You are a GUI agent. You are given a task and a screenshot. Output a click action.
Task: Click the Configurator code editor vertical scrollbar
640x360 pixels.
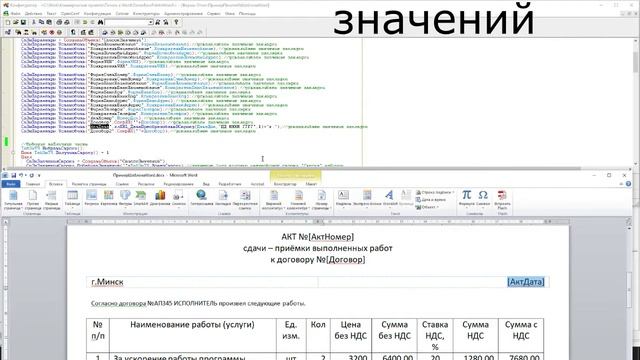coord(636,102)
